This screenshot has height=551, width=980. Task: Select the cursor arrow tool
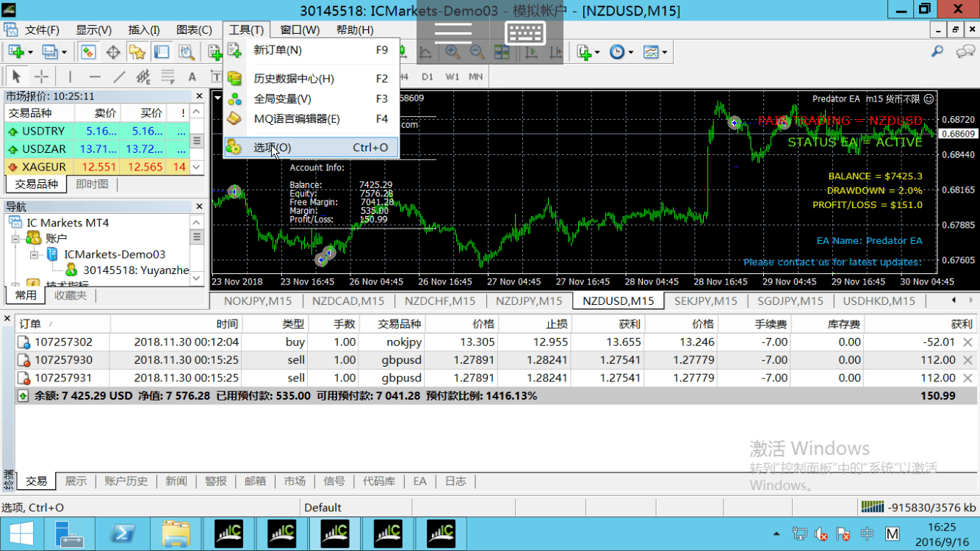[x=17, y=76]
